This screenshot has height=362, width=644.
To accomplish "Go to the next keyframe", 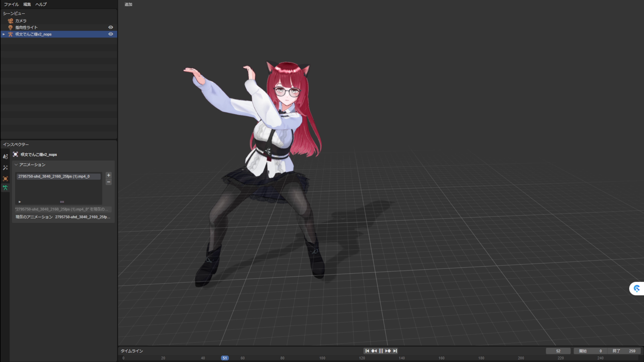I will (x=388, y=351).
